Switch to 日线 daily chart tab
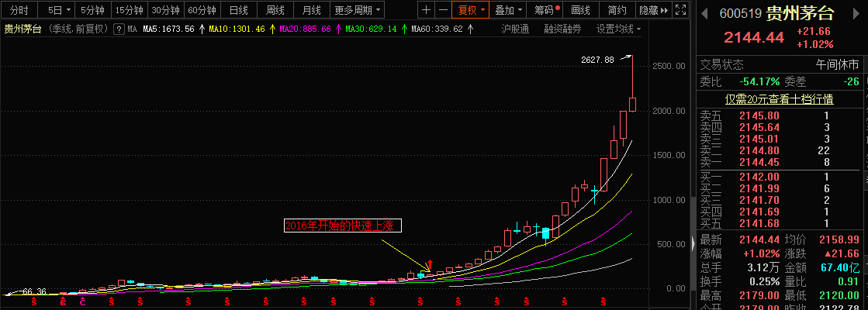 [239, 10]
